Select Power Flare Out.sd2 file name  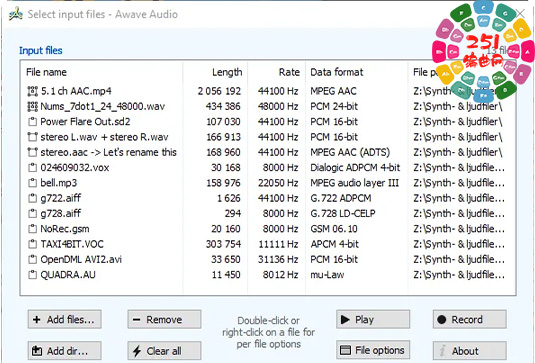coord(85,122)
